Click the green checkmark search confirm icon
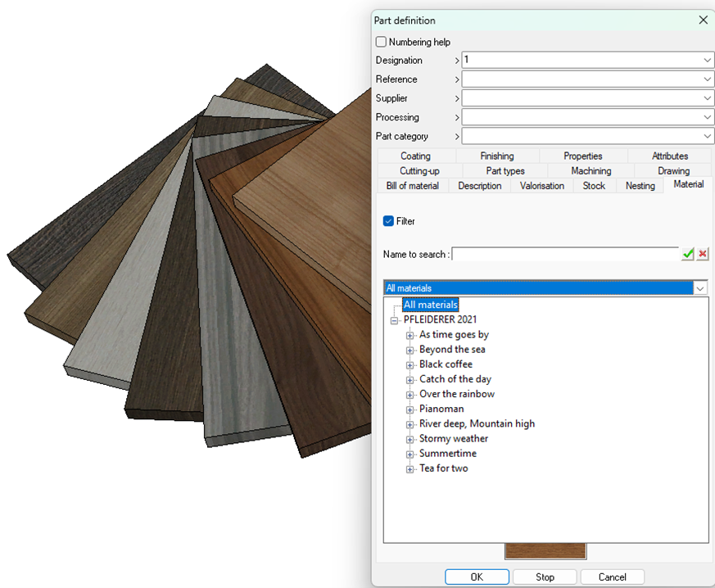The width and height of the screenshot is (715, 588). (x=688, y=255)
